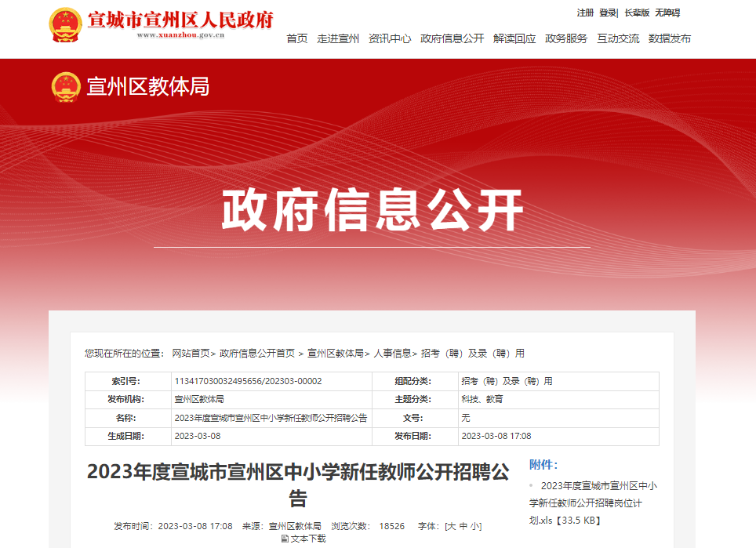Click the 注册 link at top
Viewport: 756px width, 548px height.
pyautogui.click(x=585, y=13)
